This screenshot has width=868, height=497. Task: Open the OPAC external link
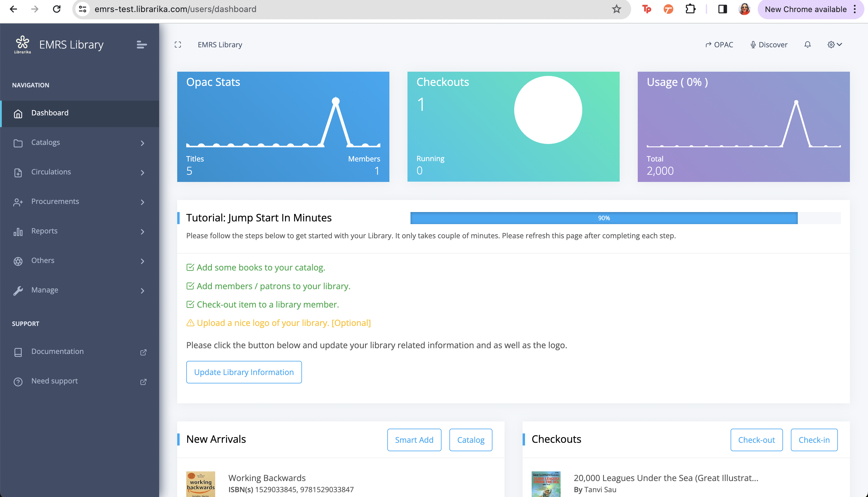point(719,45)
